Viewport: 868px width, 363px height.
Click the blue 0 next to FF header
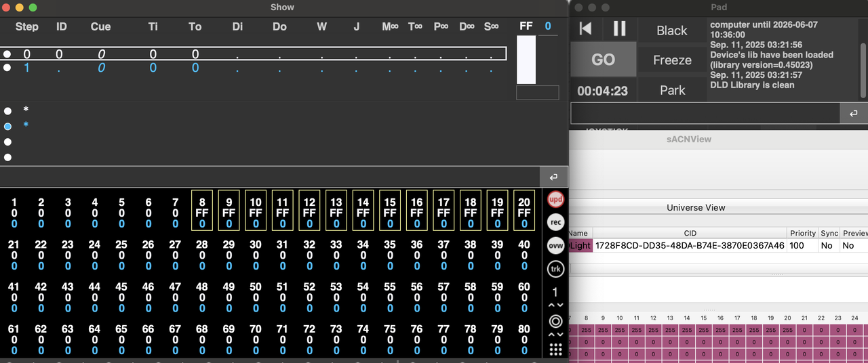coord(548,26)
